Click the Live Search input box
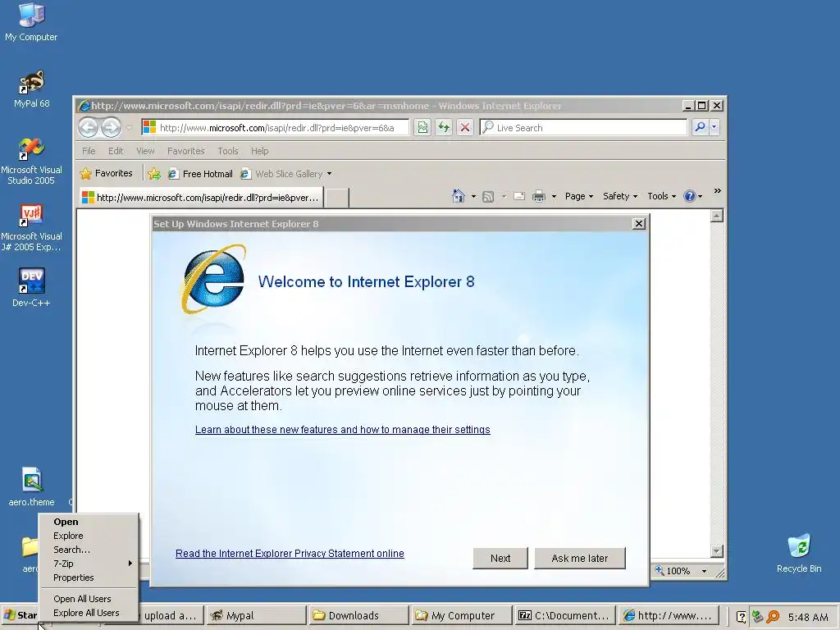840x630 pixels. [583, 127]
